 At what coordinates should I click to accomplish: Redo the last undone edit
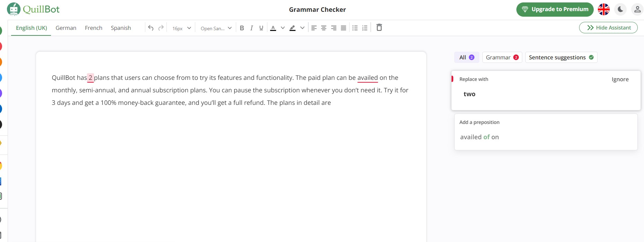click(x=161, y=28)
